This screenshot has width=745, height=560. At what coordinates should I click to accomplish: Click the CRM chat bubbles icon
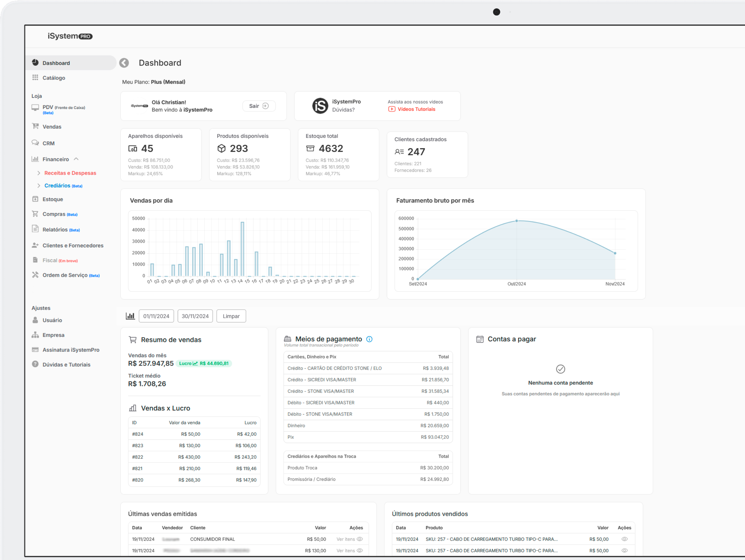pyautogui.click(x=35, y=143)
